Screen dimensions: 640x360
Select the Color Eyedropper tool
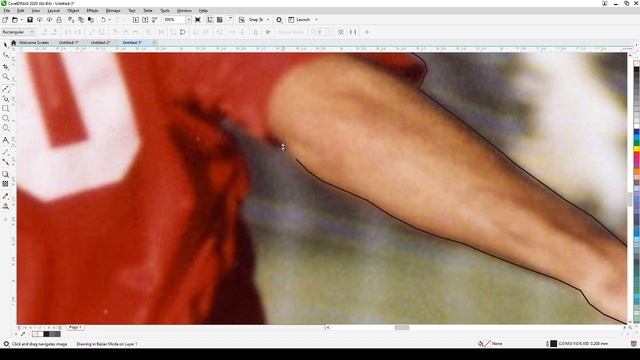[x=5, y=196]
